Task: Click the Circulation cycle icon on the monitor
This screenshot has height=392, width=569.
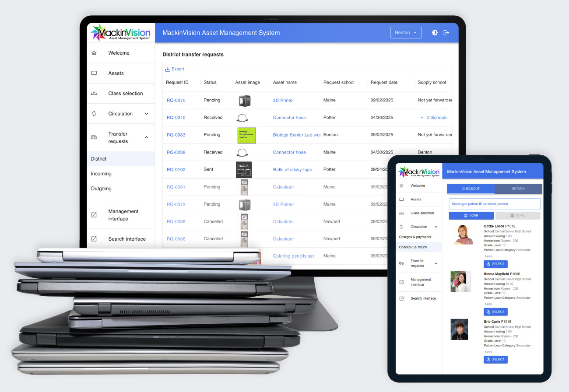Action: coord(94,114)
